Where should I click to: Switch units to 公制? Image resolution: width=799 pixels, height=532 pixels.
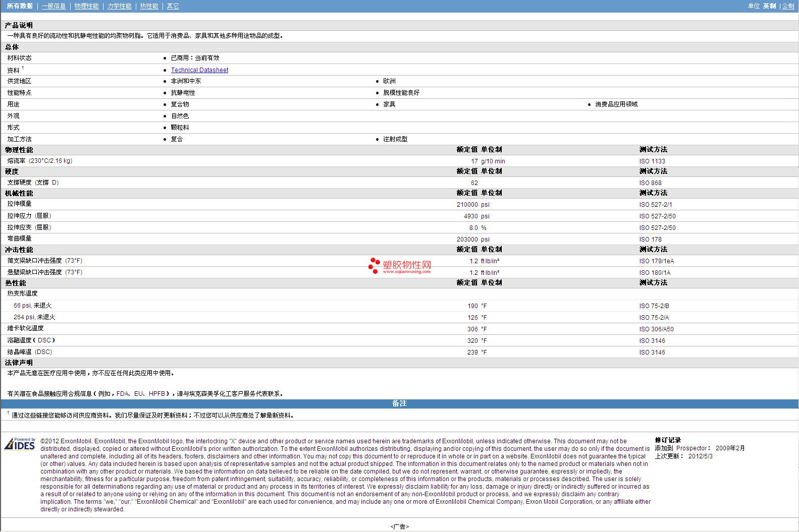pos(788,6)
